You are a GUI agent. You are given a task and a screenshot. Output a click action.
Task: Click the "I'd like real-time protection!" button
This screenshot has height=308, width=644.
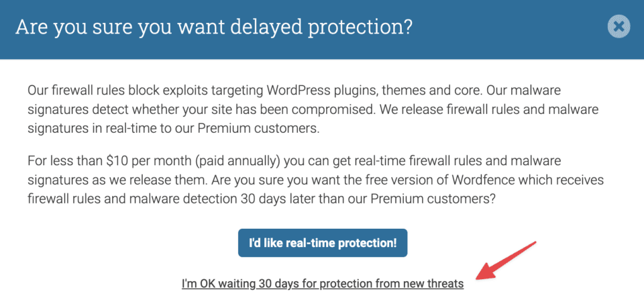click(x=323, y=242)
